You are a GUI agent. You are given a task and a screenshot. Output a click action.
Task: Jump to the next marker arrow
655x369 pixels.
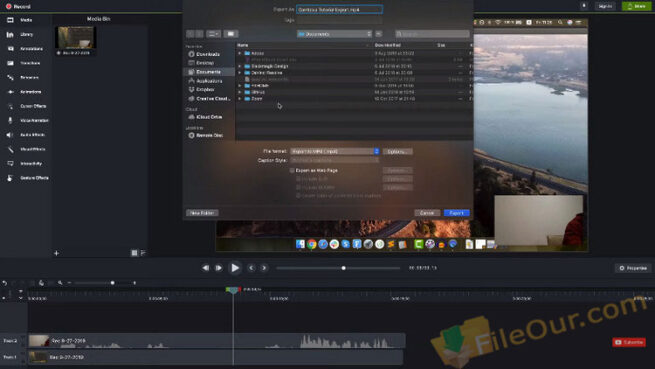tap(264, 268)
